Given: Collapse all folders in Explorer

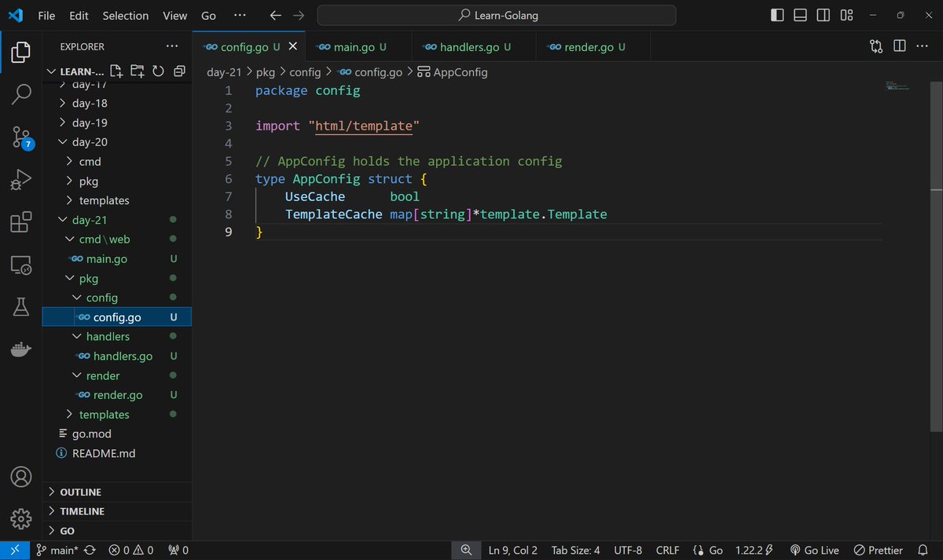Looking at the screenshot, I should [179, 71].
